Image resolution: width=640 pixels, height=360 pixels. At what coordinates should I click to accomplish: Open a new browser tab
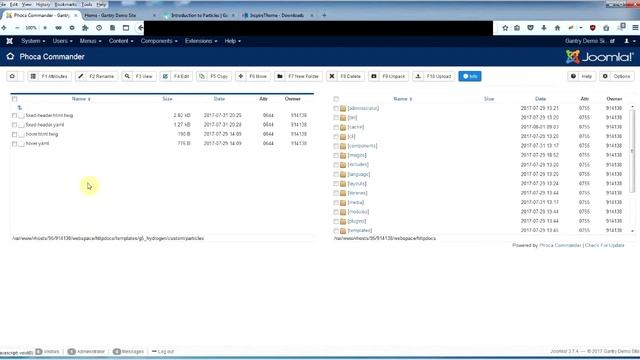click(x=324, y=15)
